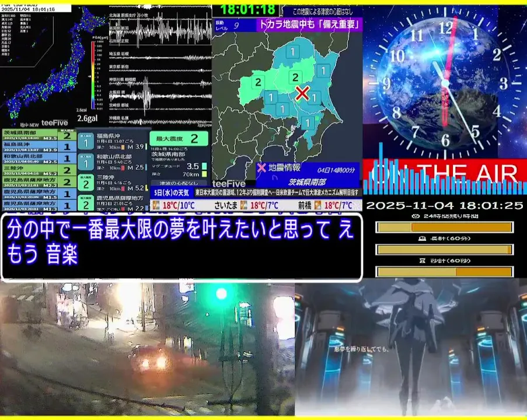Viewport: 527px width, 420px height.
Task: Click the pink X icon beside 地震情報
Action: [261, 167]
